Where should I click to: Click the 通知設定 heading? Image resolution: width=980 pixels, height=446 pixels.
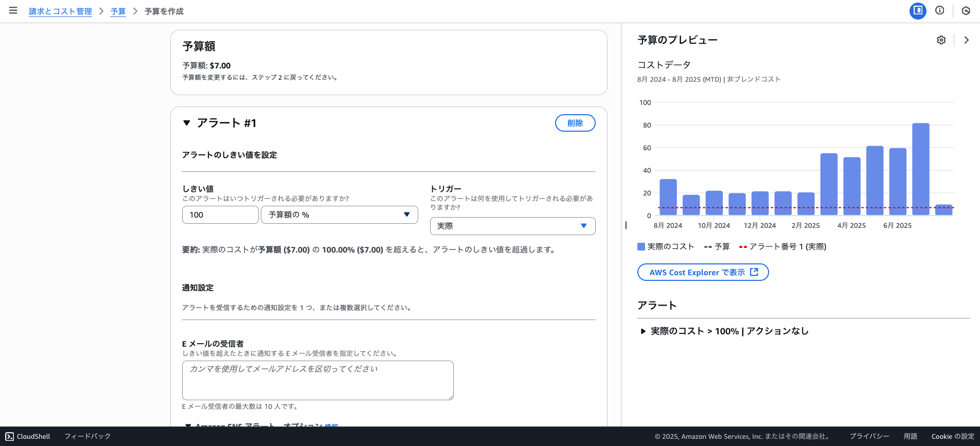point(198,288)
